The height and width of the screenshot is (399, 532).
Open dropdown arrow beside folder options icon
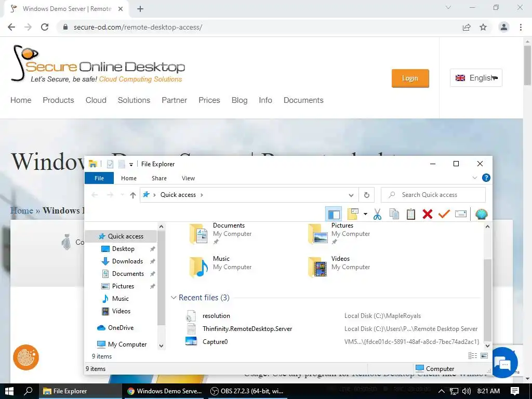[x=365, y=214]
